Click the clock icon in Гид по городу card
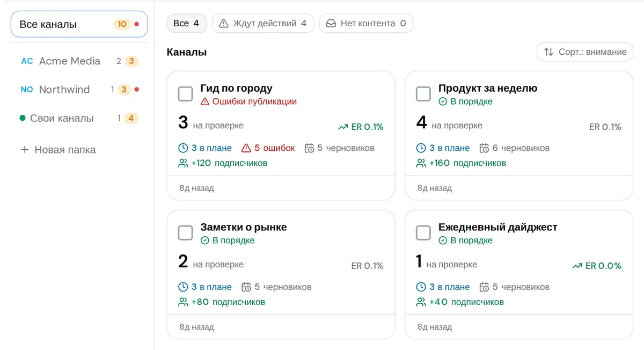The height and width of the screenshot is (350, 644). (183, 148)
